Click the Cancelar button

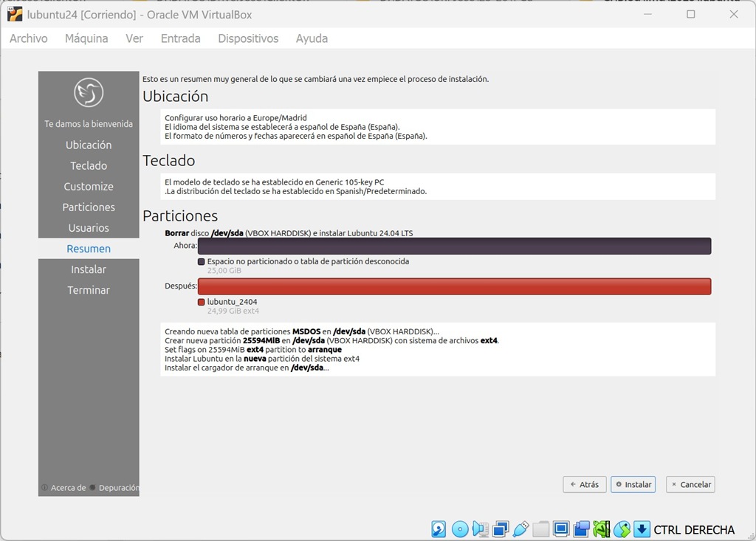tap(690, 485)
